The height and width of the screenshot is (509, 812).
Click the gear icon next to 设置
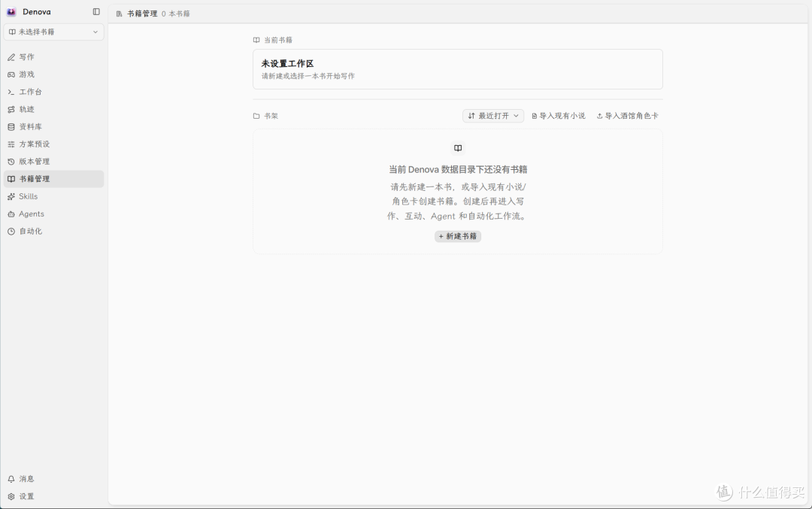tap(11, 496)
